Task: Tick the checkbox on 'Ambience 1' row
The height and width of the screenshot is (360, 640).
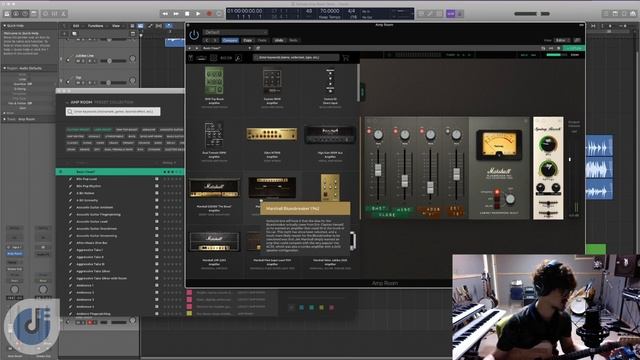Action: click(x=157, y=285)
